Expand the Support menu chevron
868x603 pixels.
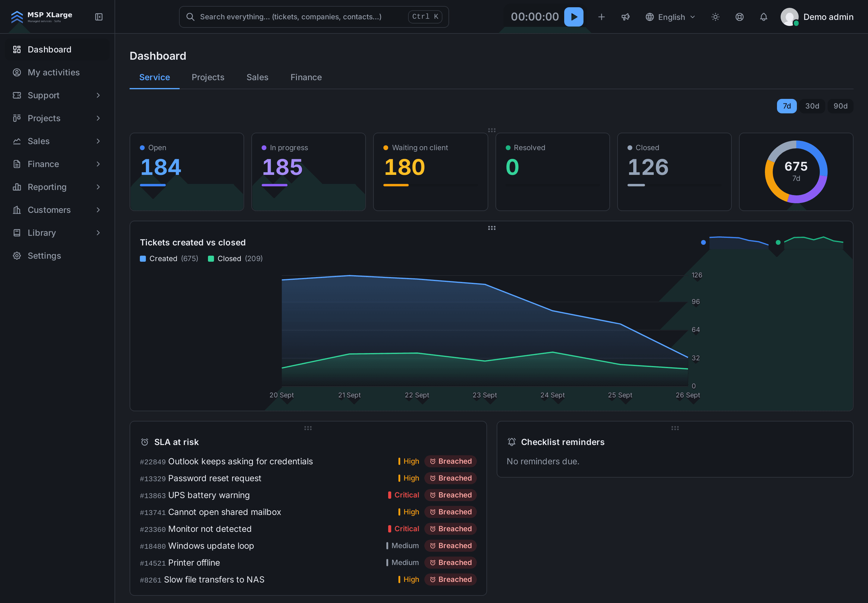(x=98, y=95)
